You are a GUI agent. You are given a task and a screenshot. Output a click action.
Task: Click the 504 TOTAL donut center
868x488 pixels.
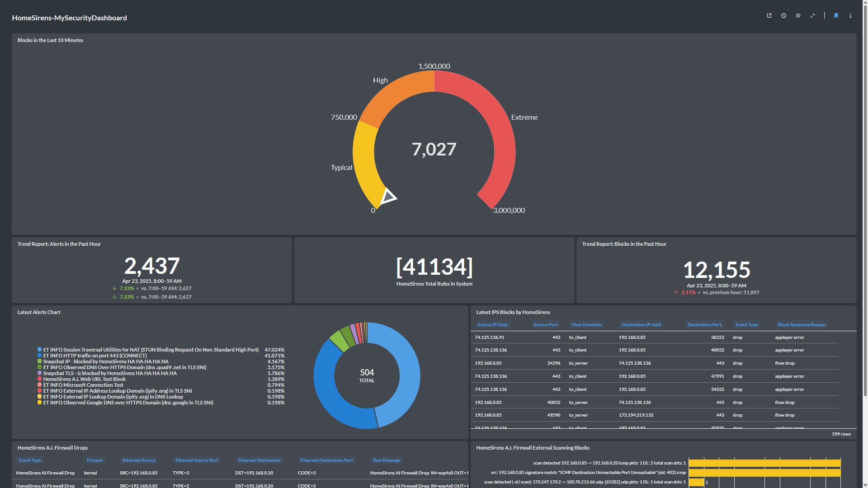click(367, 375)
